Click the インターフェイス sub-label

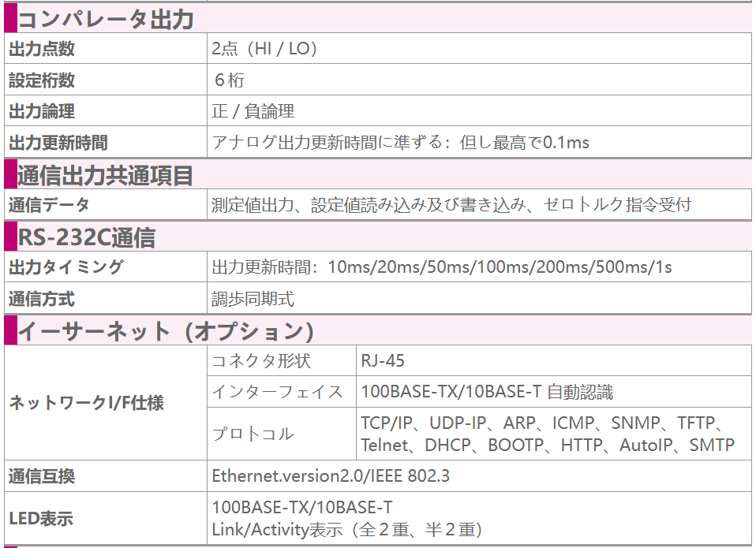tap(278, 392)
